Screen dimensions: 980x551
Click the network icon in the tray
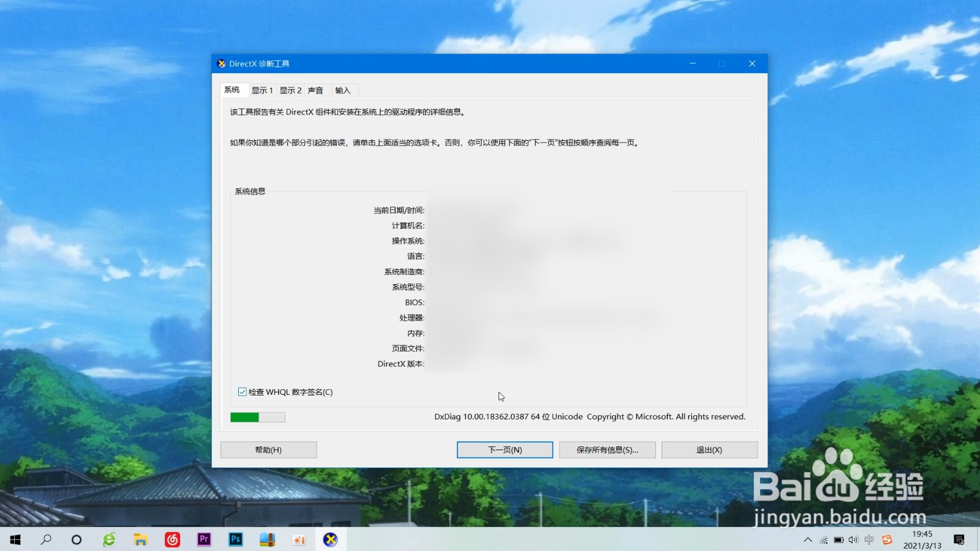[823, 540]
